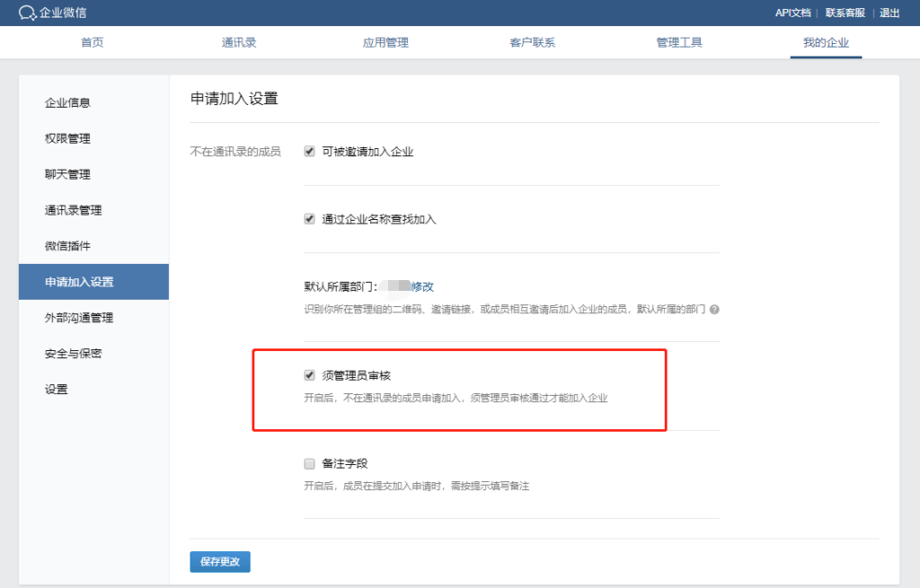Open 安全与保密 sidebar item

pos(74,354)
